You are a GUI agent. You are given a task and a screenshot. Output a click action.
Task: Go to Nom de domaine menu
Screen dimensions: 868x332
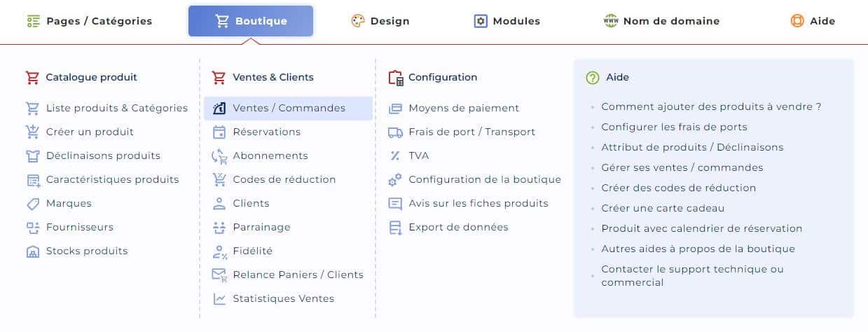tap(661, 21)
